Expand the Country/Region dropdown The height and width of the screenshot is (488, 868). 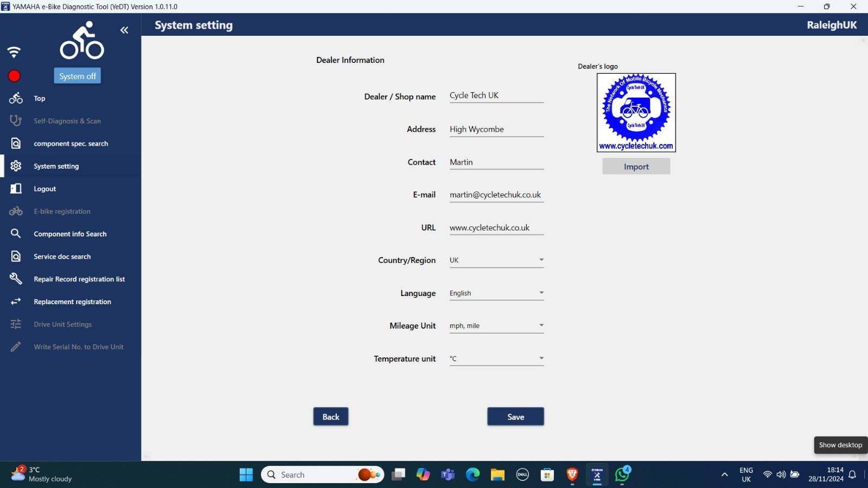(496, 260)
